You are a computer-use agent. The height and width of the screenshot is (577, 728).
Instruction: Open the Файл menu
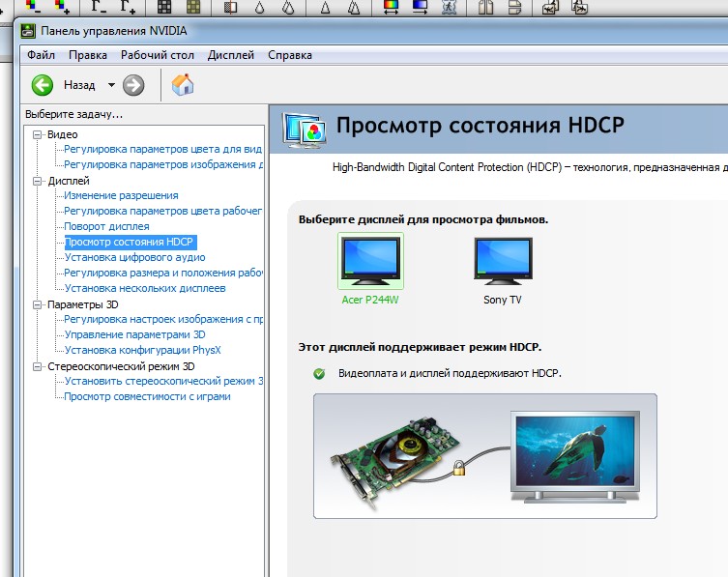point(42,55)
